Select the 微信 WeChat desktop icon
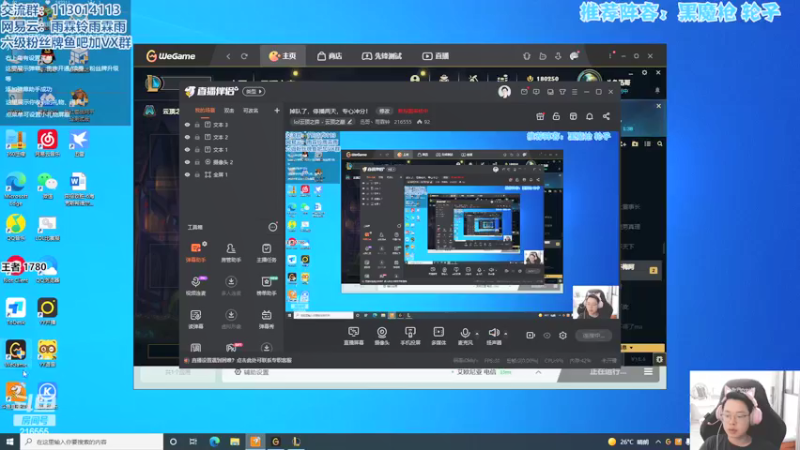The width and height of the screenshot is (800, 450). pos(47,186)
